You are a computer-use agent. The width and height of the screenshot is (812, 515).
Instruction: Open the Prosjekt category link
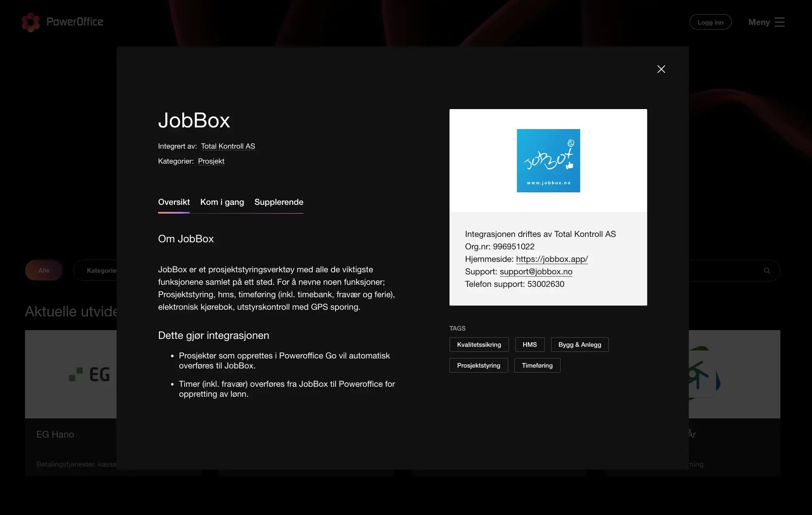(211, 161)
